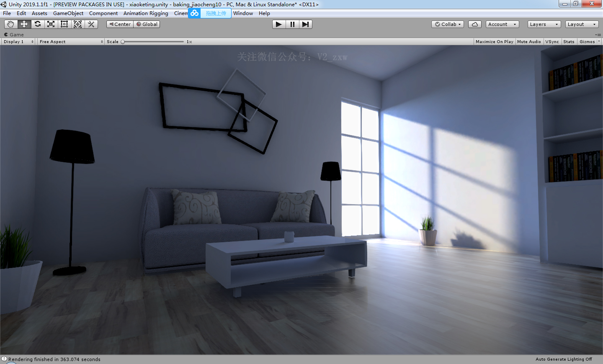Click the Scale slider track
Screen dimensions: 603x364
153,42
